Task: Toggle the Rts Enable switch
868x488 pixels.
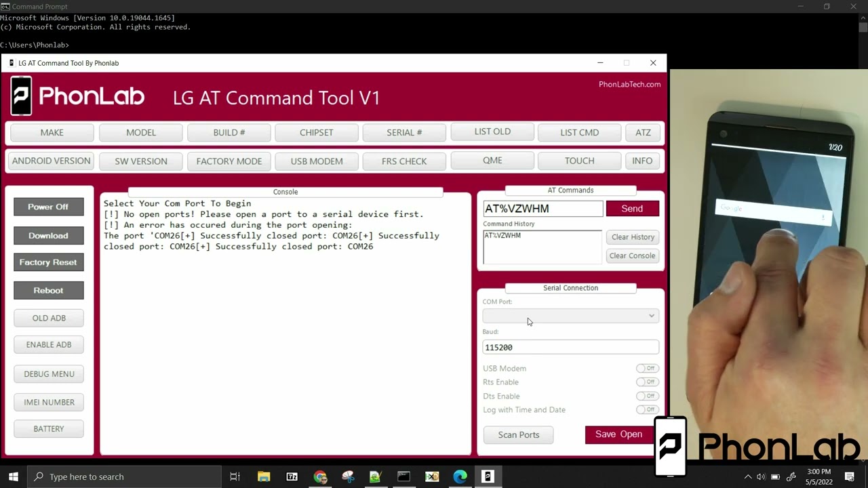Action: (x=647, y=382)
